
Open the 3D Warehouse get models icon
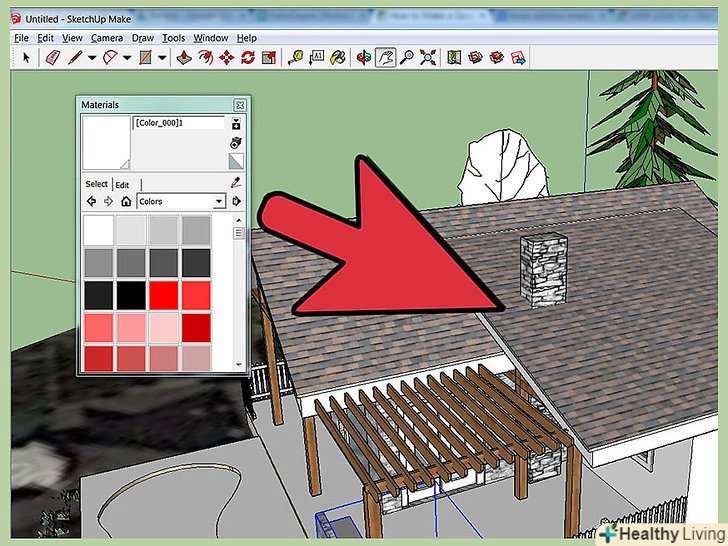coord(475,58)
